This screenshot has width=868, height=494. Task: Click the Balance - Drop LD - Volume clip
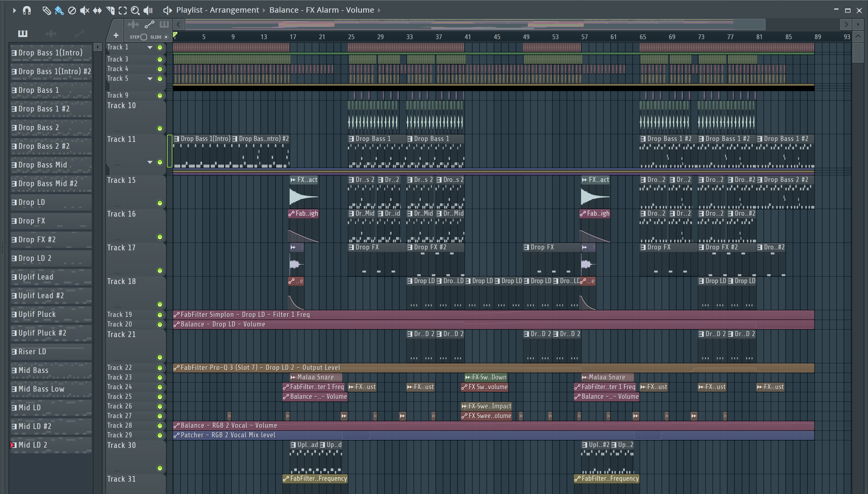(x=494, y=324)
